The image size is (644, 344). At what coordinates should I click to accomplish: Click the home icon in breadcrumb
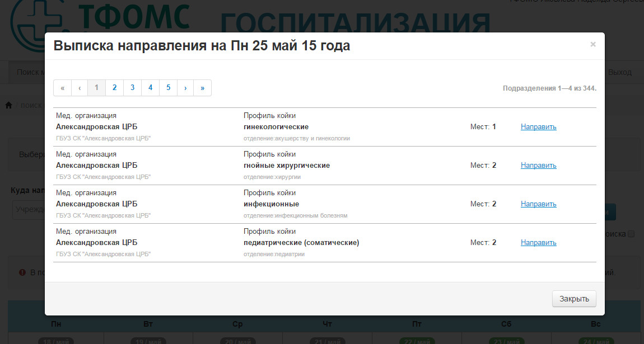(x=8, y=105)
